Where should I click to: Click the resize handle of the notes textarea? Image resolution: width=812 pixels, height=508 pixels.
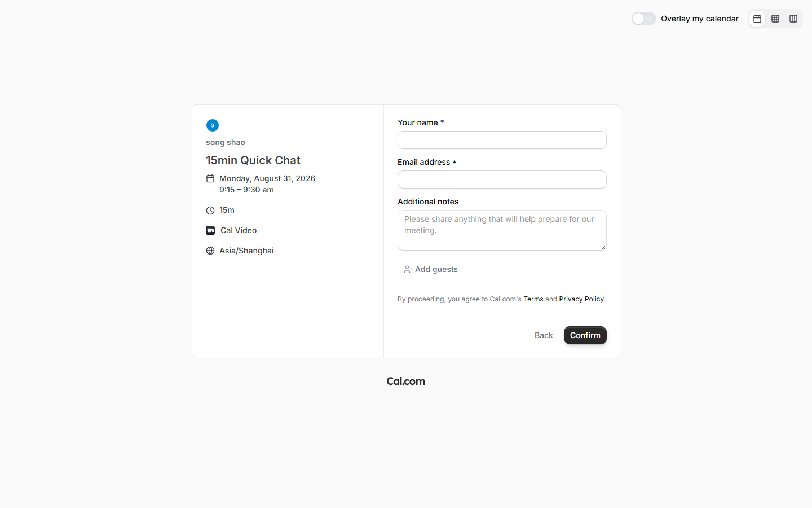point(603,247)
